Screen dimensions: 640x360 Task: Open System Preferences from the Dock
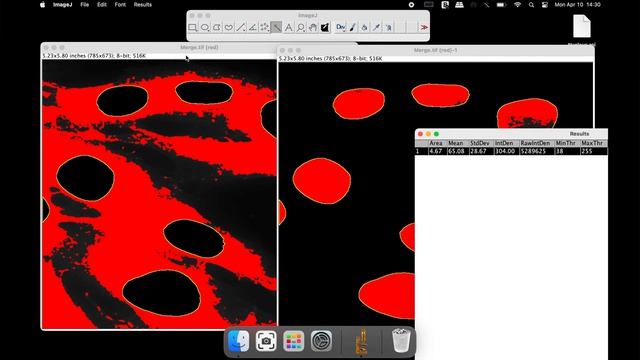(321, 341)
